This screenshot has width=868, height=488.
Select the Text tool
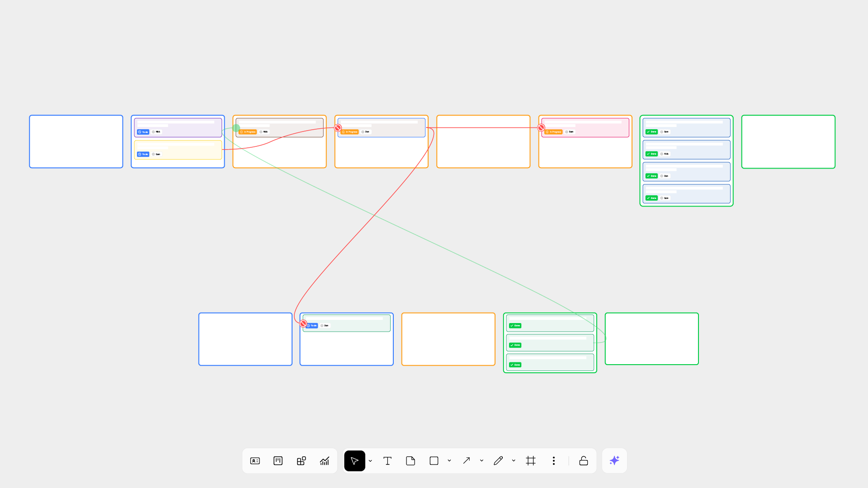click(387, 461)
